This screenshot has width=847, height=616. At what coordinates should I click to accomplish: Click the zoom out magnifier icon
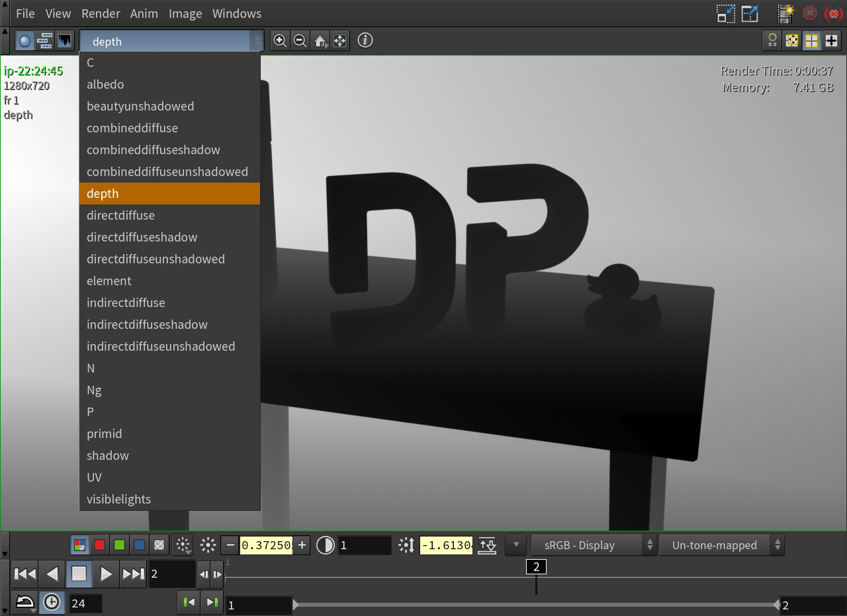coord(300,41)
